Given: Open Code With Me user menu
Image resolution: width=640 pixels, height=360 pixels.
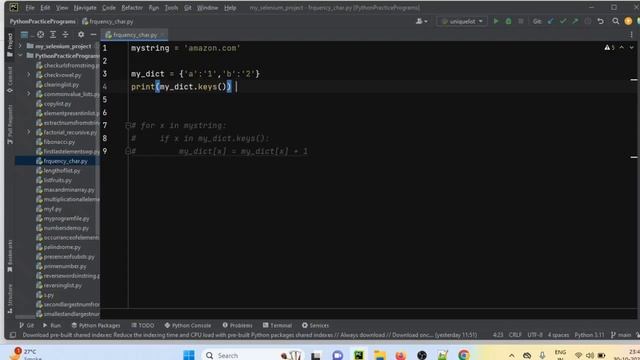Looking at the screenshot, I should pos(421,21).
